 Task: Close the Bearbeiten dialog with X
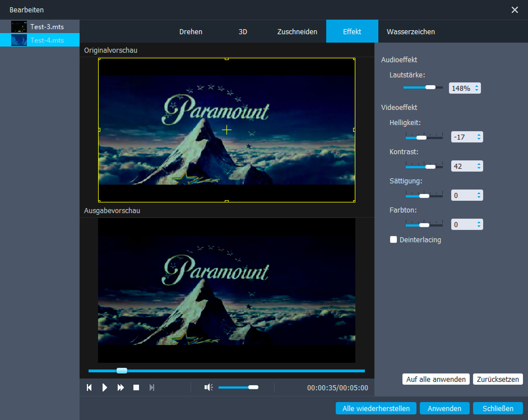(x=515, y=10)
